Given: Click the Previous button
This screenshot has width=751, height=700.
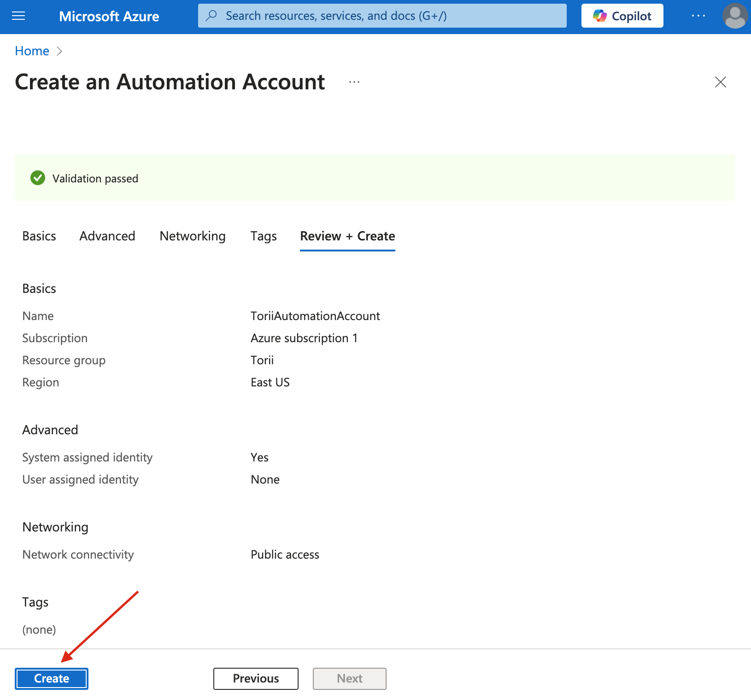Looking at the screenshot, I should 256,678.
